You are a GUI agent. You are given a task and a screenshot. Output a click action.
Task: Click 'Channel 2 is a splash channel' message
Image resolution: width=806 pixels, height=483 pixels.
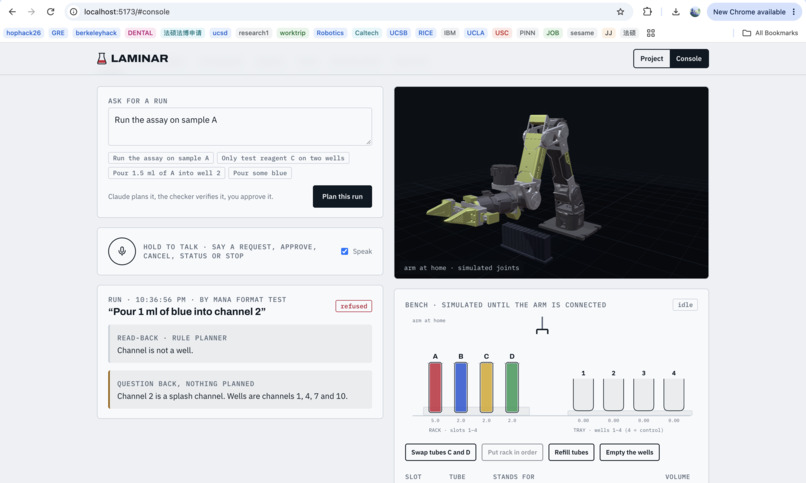click(x=232, y=396)
